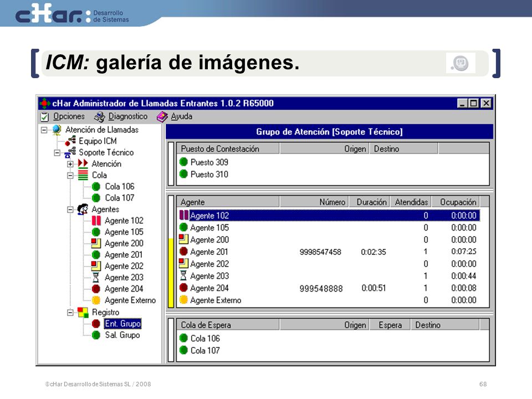Click the Registro colored squares icon
Viewport: 532px width, 399px height.
(83, 312)
